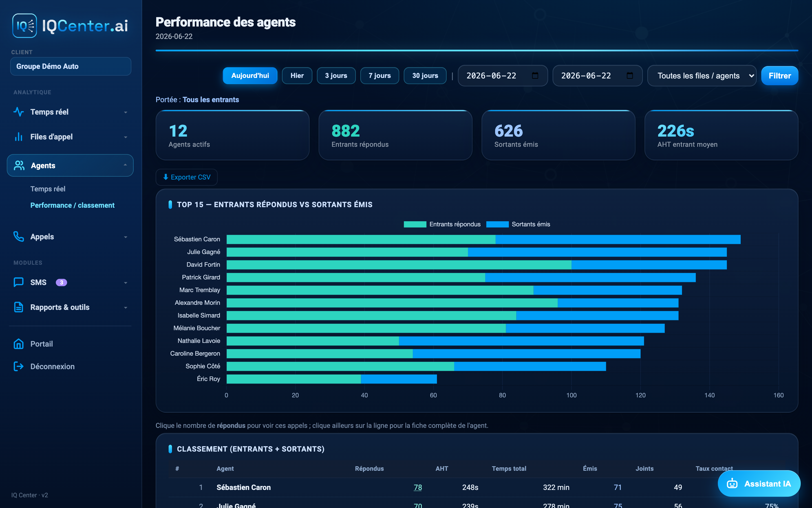Expand the Appels section chevron
The image size is (812, 508).
(x=125, y=237)
